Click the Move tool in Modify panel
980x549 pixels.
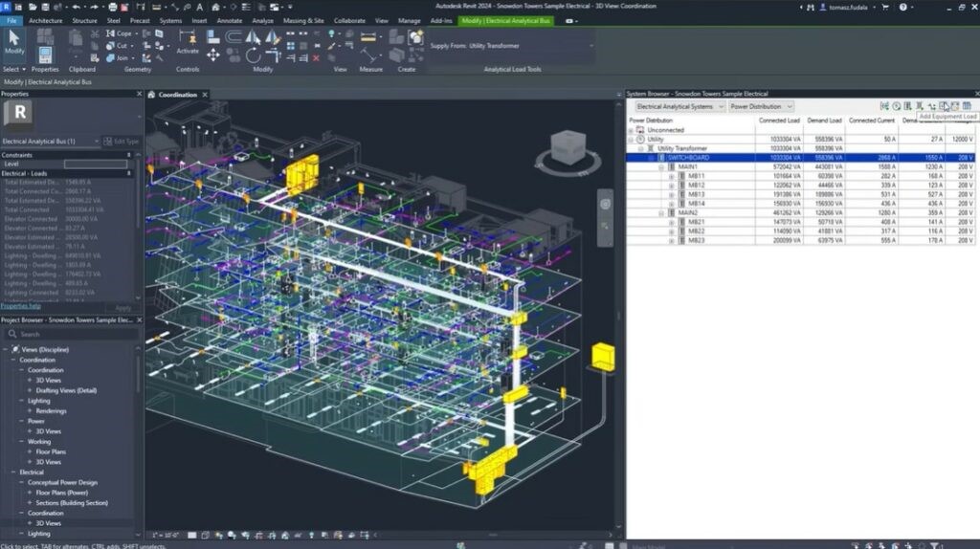213,55
